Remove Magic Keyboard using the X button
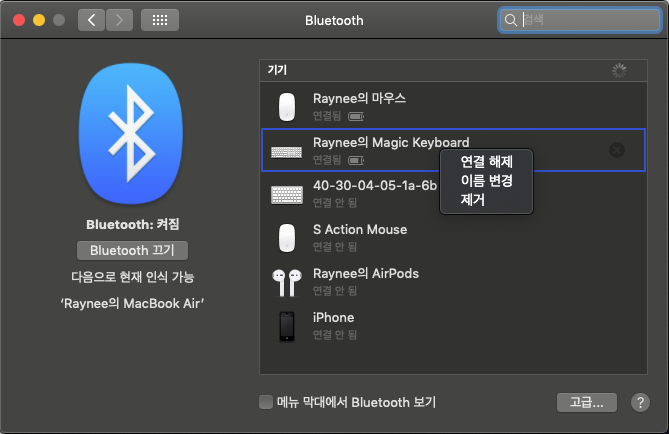The width and height of the screenshot is (669, 434). tap(617, 150)
